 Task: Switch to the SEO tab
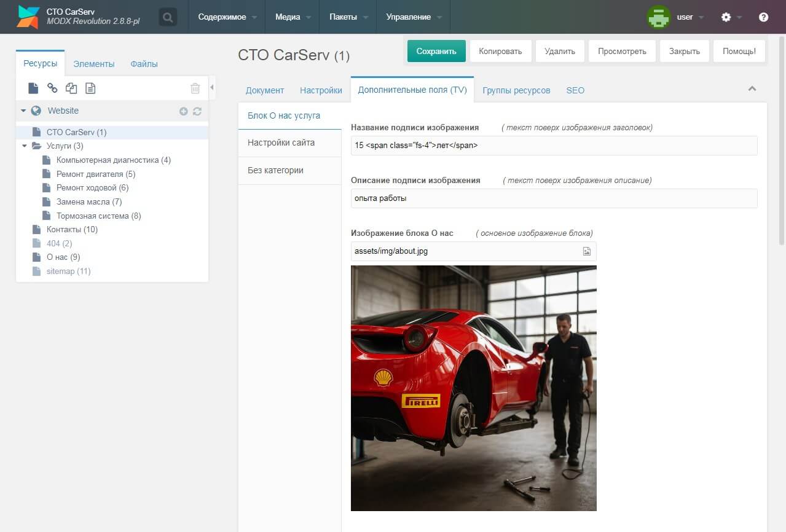coord(575,90)
